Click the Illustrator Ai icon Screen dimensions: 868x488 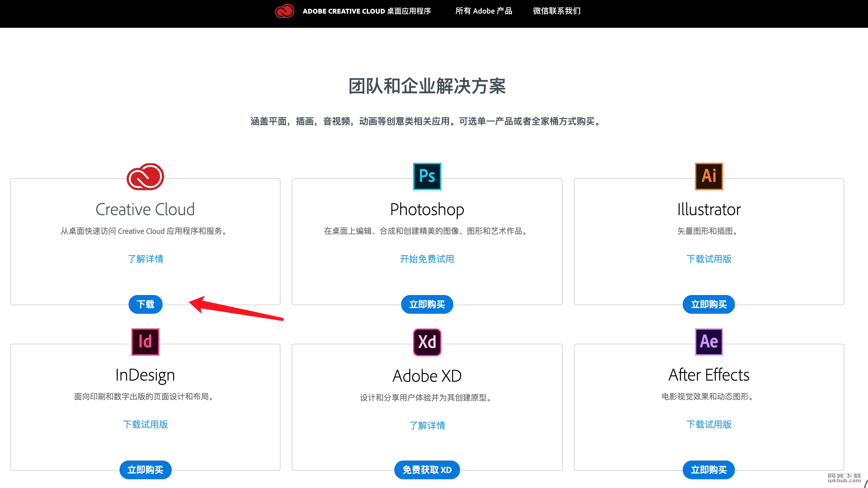[x=709, y=176]
